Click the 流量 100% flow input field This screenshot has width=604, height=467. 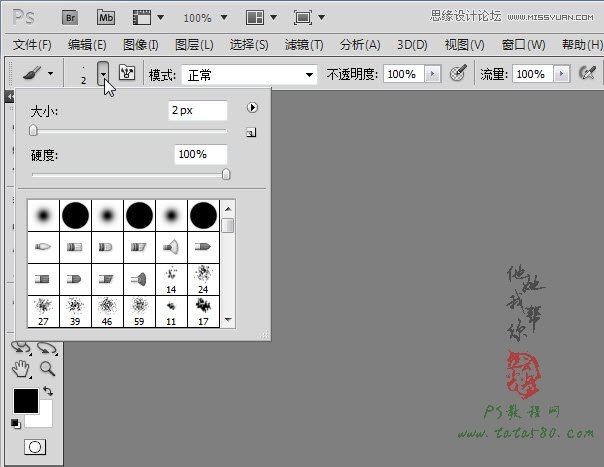pyautogui.click(x=533, y=74)
